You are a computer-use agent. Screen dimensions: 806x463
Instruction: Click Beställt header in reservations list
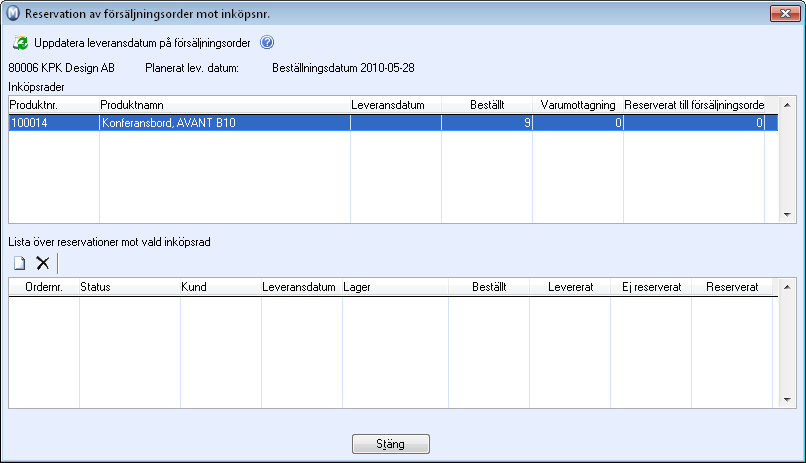tap(489, 287)
